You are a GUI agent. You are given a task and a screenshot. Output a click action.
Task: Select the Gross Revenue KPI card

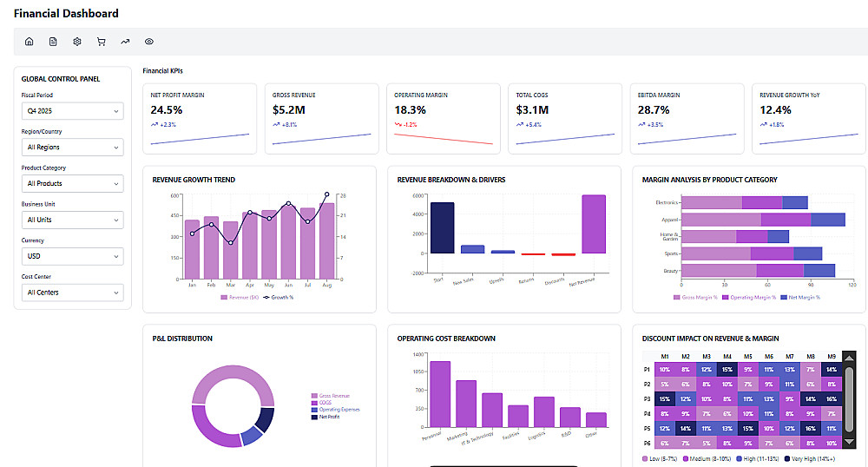pyautogui.click(x=322, y=119)
